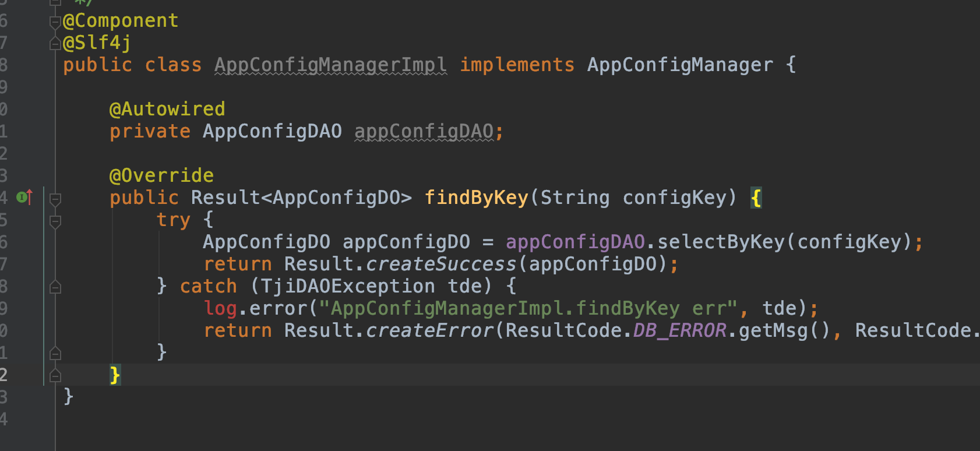Select the underlined AppConfigManagerImpl class name
980x451 pixels.
pyautogui.click(x=330, y=65)
